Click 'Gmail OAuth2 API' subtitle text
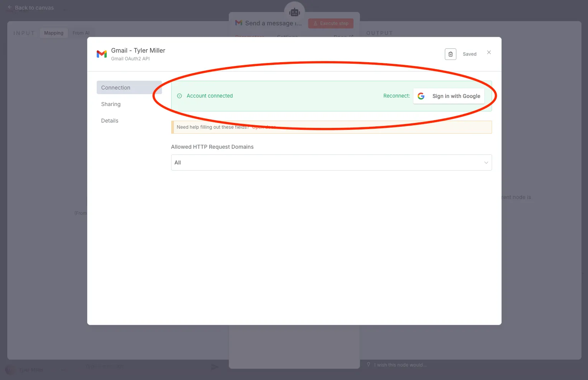Viewport: 588px width, 380px height. click(x=130, y=59)
